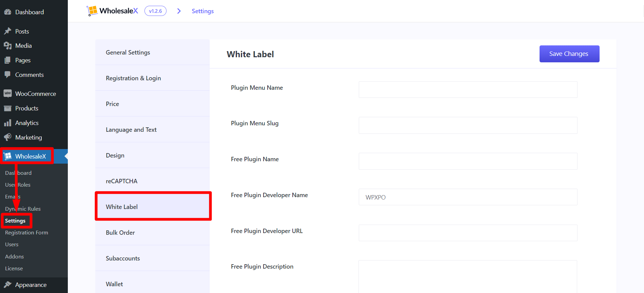Switch to Subaccounts settings tab
This screenshot has height=293, width=644.
152,258
